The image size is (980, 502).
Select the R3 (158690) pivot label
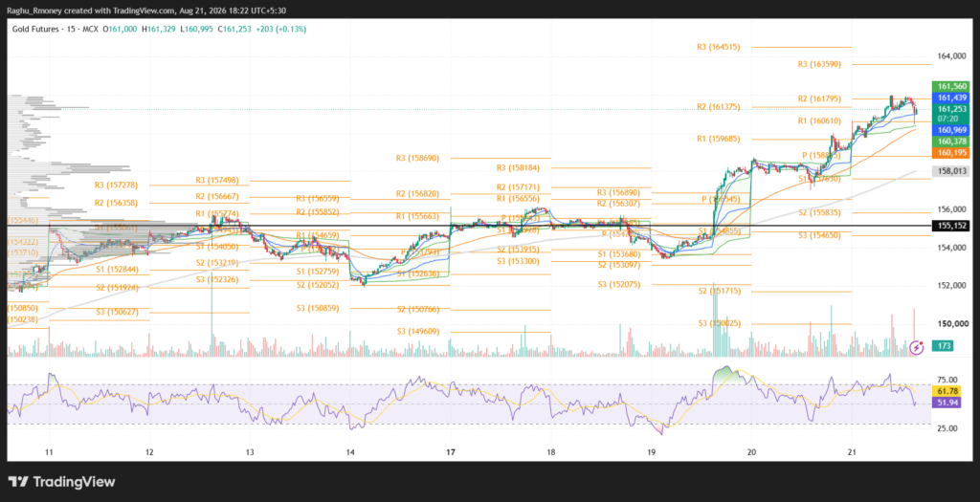pos(417,159)
